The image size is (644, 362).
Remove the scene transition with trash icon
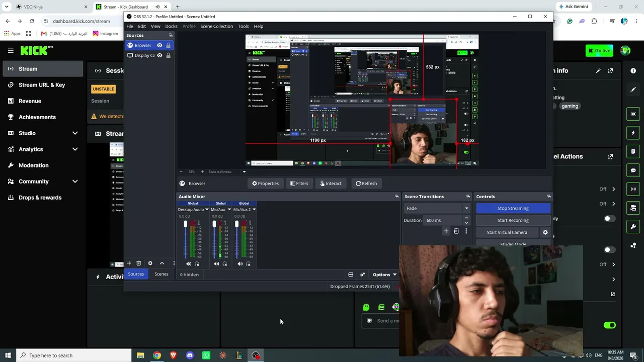456,231
